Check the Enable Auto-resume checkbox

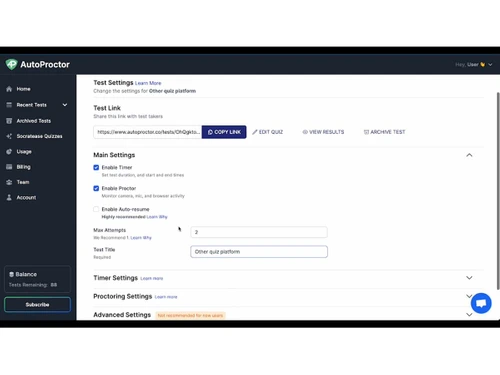[96, 209]
